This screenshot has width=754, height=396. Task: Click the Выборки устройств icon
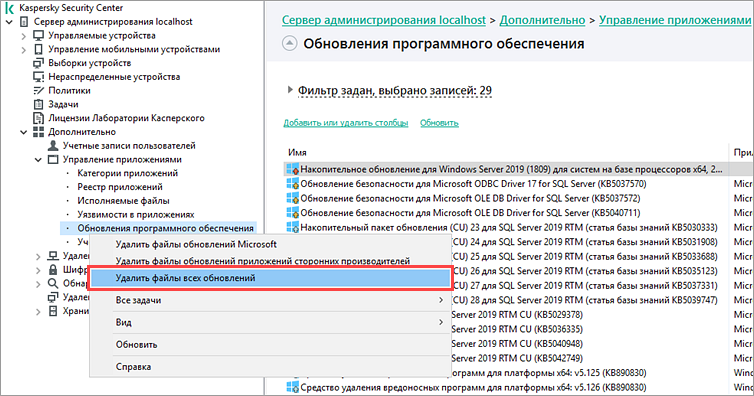point(38,63)
